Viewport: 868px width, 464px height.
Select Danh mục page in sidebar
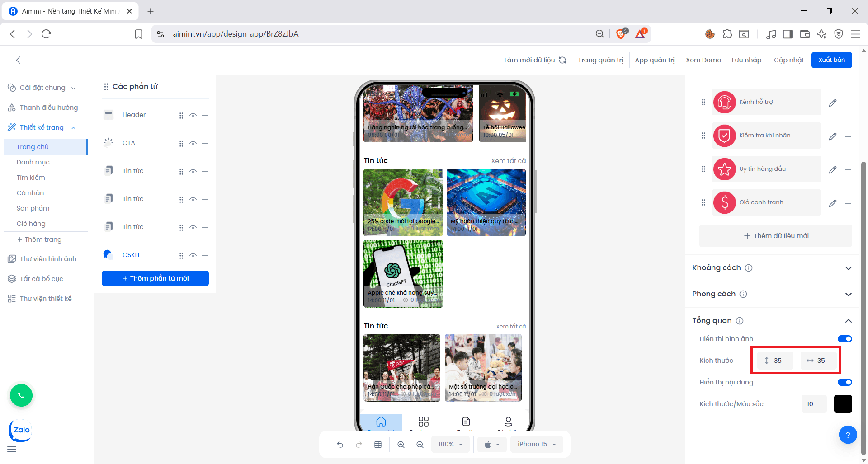click(33, 162)
